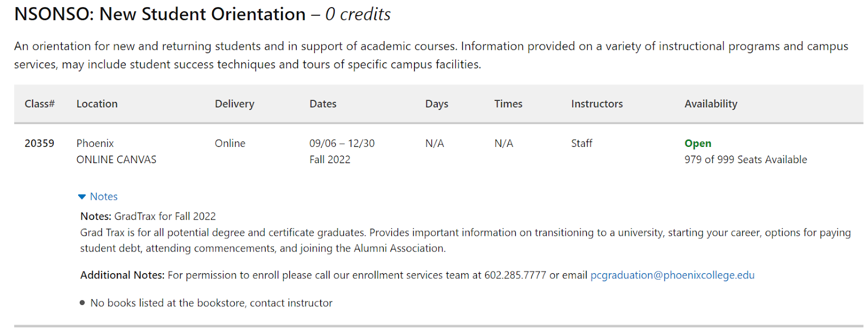Click the Times column header

508,104
